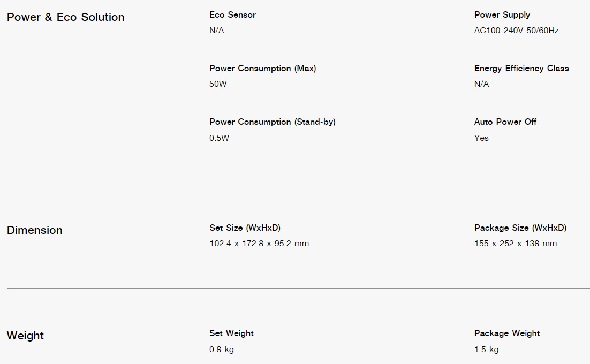This screenshot has width=590, height=364.
Task: Select the Set Size (WxHxD) label
Action: [245, 228]
